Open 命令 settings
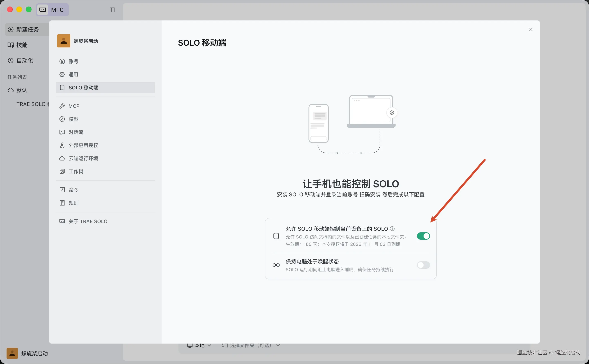Viewport: 589px width, 364px height. pos(105,190)
